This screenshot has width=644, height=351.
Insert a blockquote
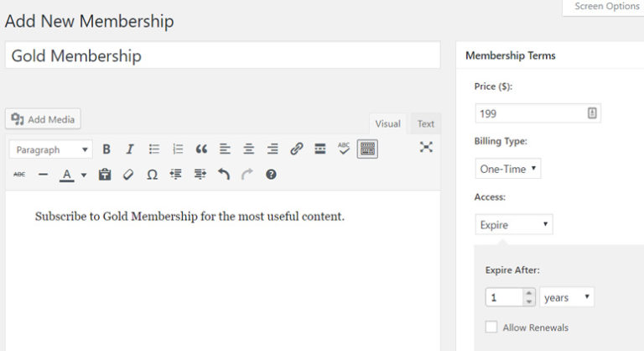pos(201,149)
